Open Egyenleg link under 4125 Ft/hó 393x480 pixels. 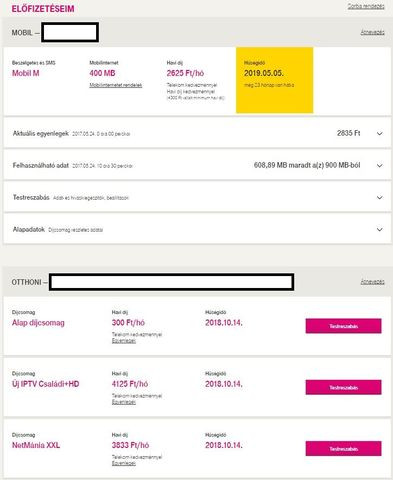point(124,402)
